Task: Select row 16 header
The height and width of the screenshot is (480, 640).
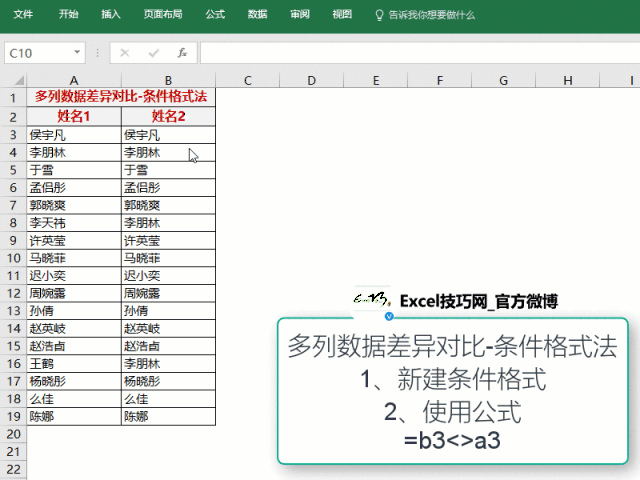Action: pos(13,364)
